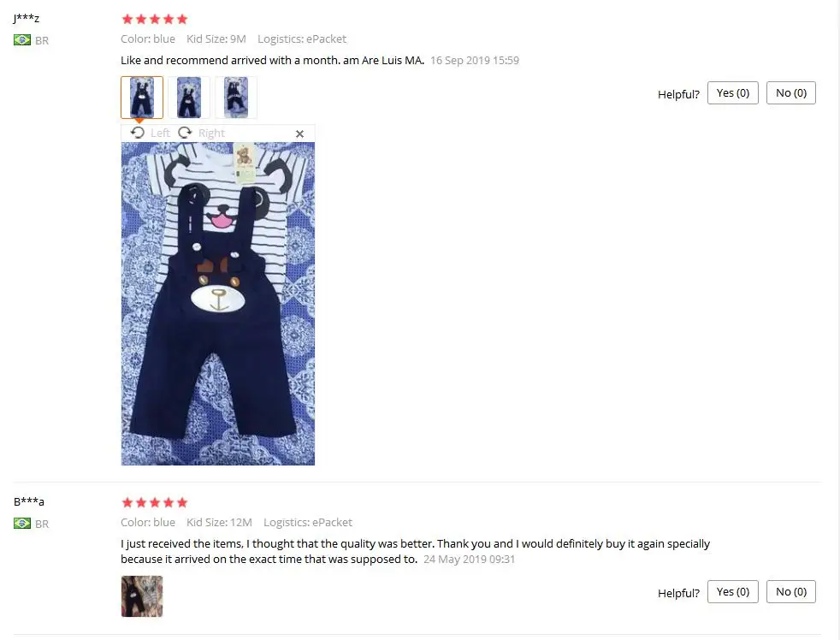Image resolution: width=840 pixels, height=640 pixels.
Task: Click reviewer name B***a
Action: click(29, 501)
